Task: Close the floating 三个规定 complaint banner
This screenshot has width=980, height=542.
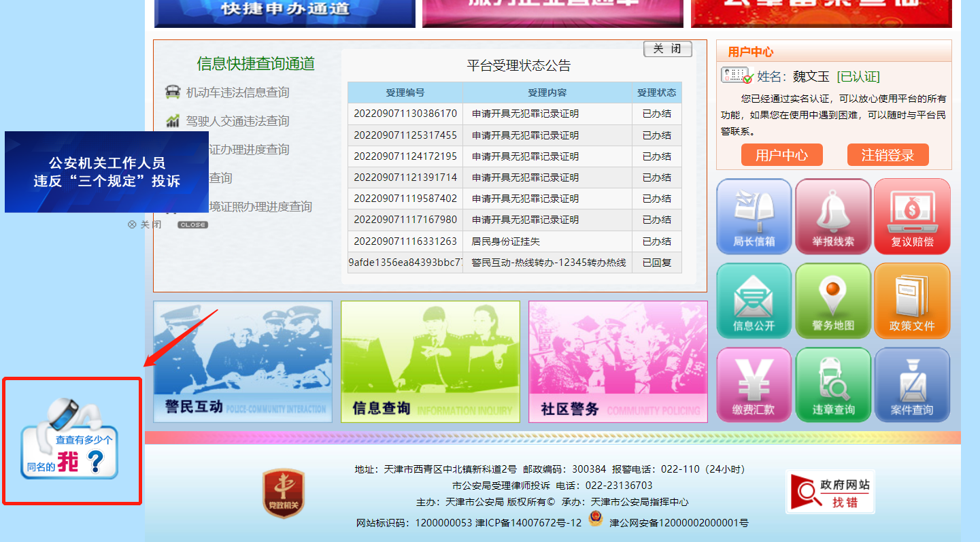Action: [144, 225]
